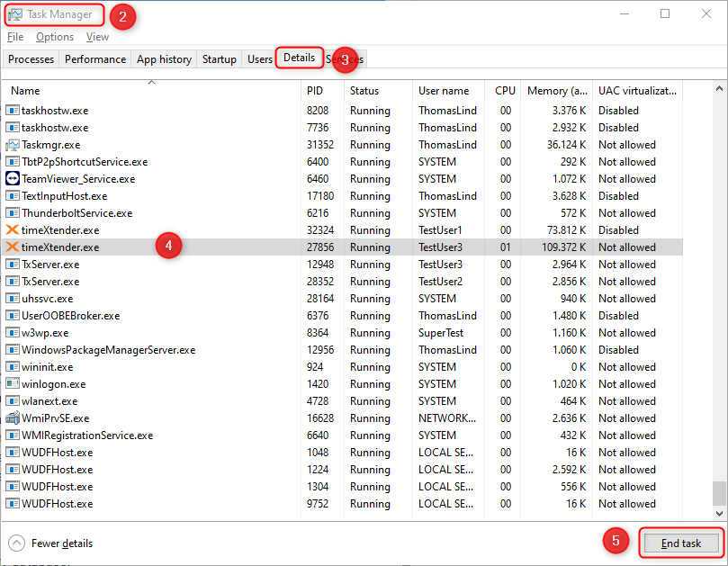Click the TeamViewer_Service.exe icon
This screenshot has width=728, height=566.
(13, 179)
